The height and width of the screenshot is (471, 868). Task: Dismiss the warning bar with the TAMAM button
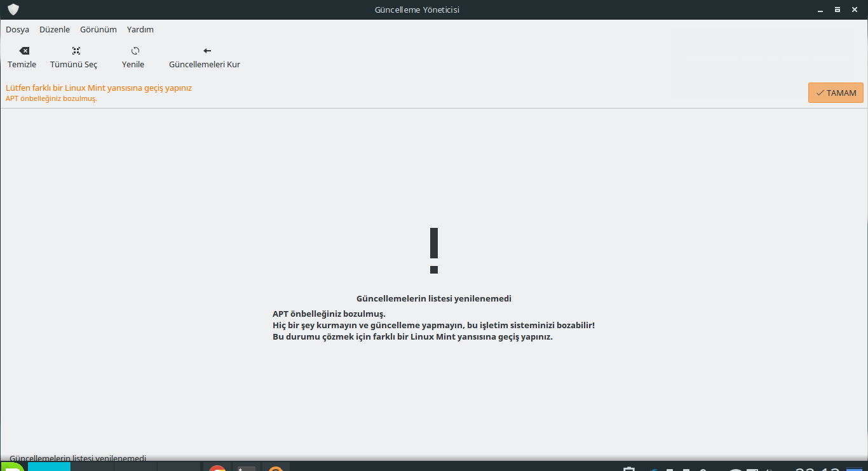(836, 93)
